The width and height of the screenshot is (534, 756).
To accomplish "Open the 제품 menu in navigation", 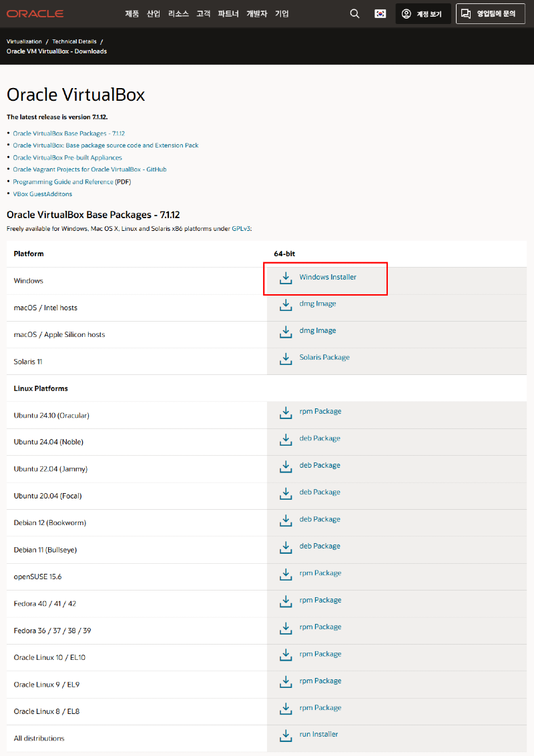I will 131,13.
